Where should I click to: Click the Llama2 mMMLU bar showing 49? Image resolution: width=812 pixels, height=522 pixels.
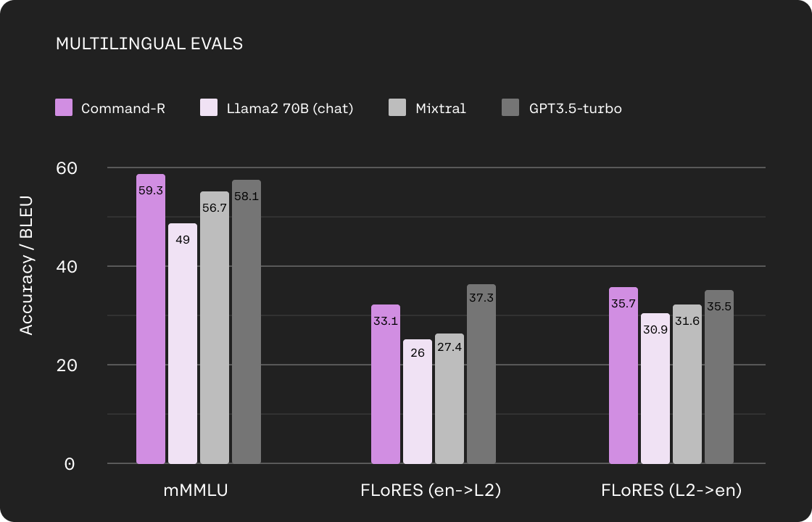(x=183, y=344)
